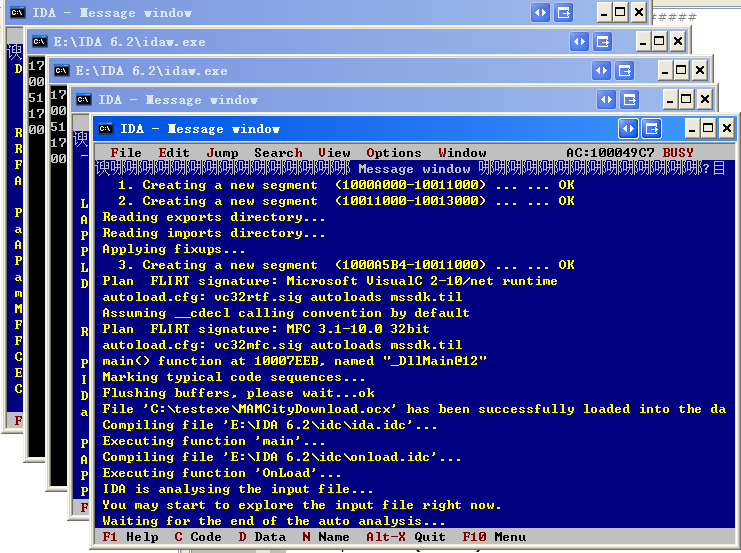Screen dimensions: 741x553
Task: Click "Executing function 'main'" line
Action: (214, 441)
